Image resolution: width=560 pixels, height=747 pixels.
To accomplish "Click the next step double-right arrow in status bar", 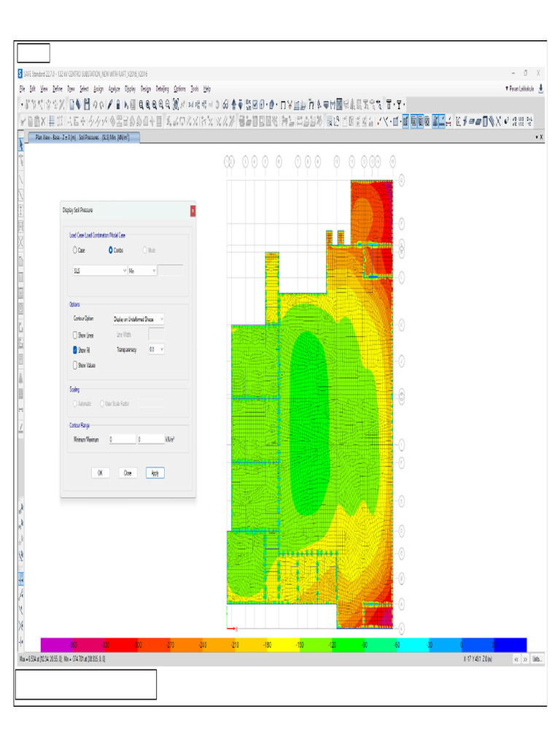I will pyautogui.click(x=525, y=659).
